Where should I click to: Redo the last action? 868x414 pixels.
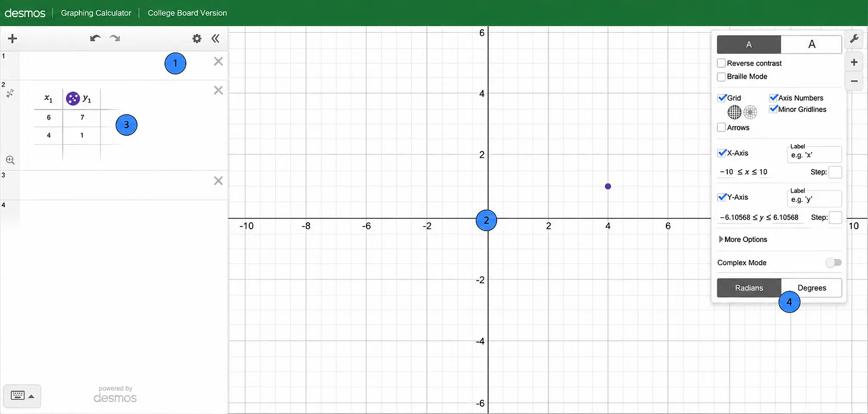click(x=114, y=38)
